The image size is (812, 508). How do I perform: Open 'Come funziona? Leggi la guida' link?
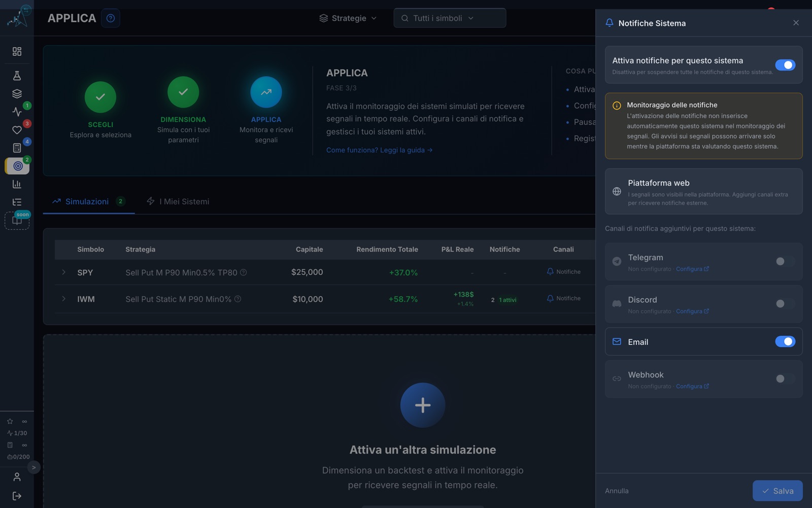click(379, 150)
